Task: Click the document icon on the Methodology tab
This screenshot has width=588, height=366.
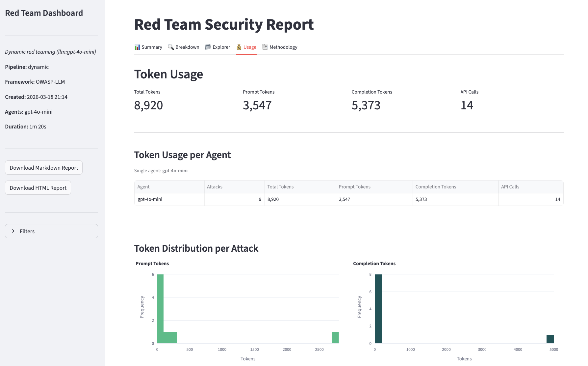Action: tap(265, 47)
